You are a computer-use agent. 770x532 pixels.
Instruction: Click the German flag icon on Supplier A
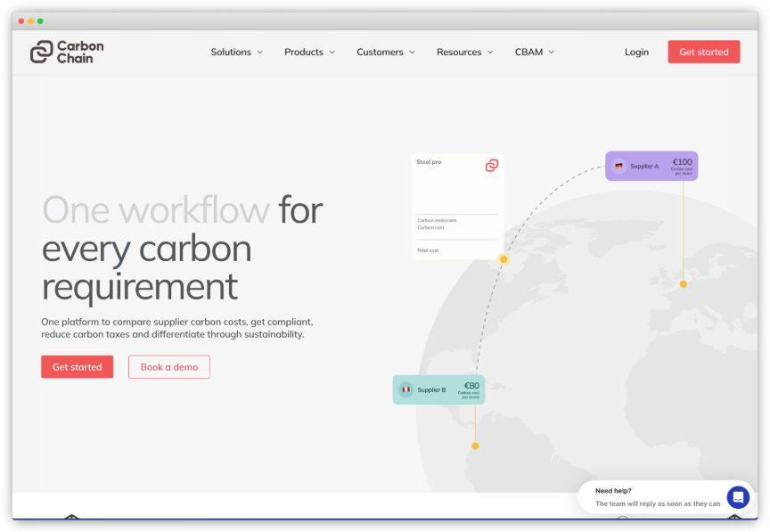618,166
